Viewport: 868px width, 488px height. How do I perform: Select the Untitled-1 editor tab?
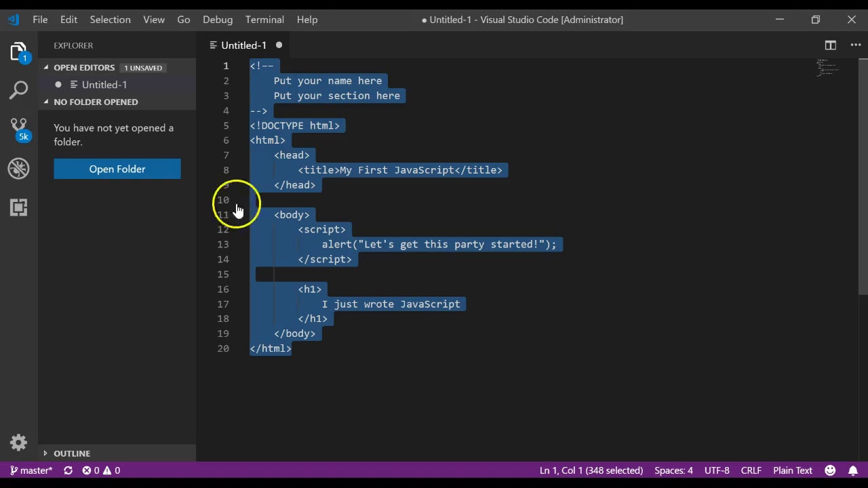click(x=243, y=45)
